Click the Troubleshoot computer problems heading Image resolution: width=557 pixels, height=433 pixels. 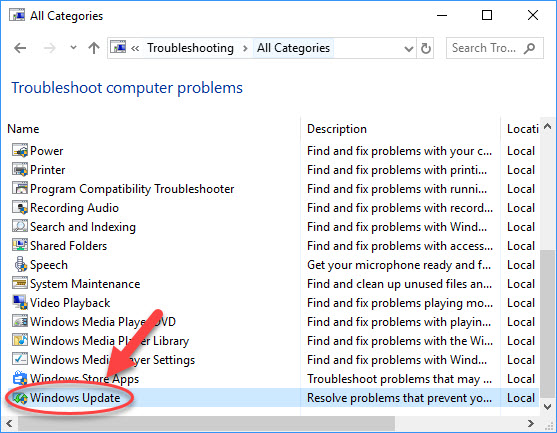click(127, 88)
